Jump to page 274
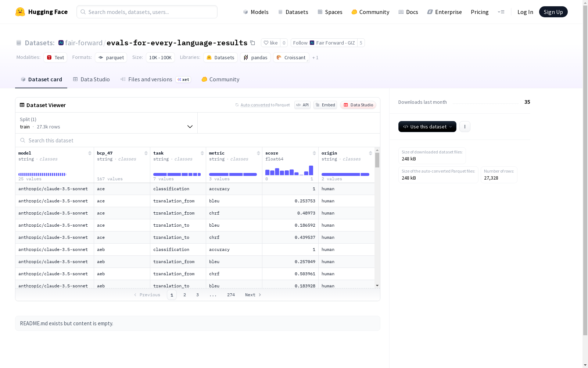This screenshot has height=368, width=588. pos(231,295)
